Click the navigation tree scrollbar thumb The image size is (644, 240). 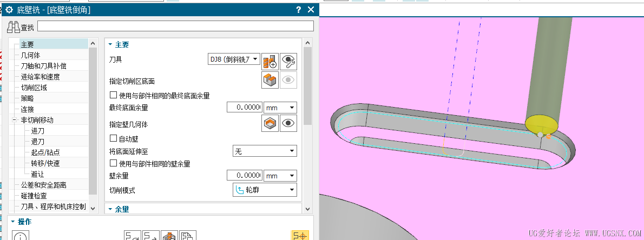pos(93,121)
